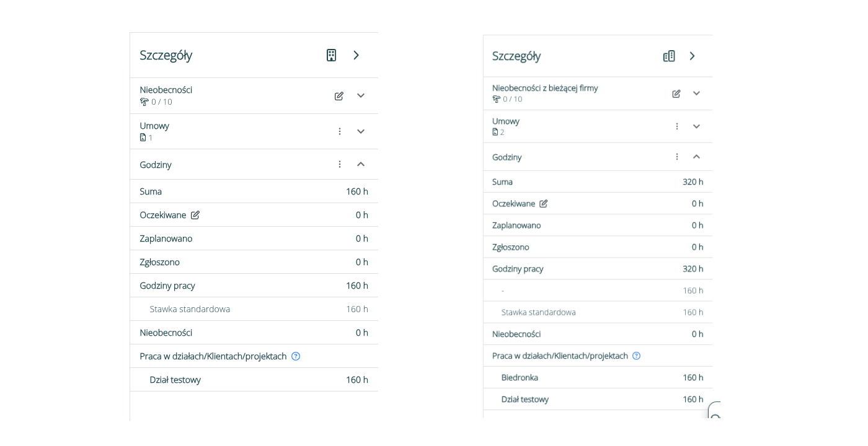Edit Nieobecności z bieżącej firmy
Viewport: 868px width, 446px height.
coord(676,94)
